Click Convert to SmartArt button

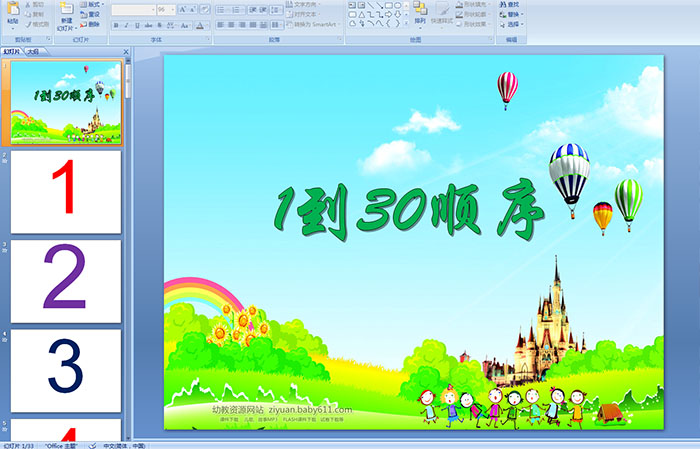[x=314, y=24]
